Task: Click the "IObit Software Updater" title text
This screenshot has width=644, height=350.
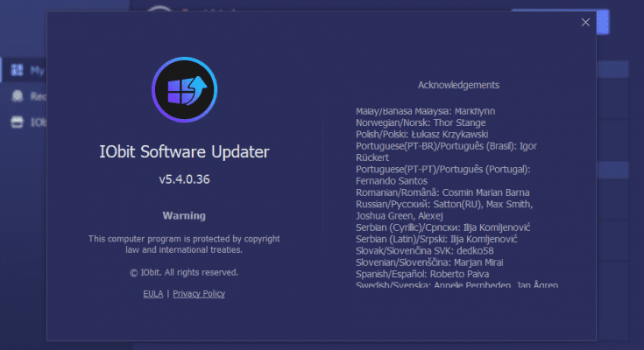Action: [x=184, y=152]
